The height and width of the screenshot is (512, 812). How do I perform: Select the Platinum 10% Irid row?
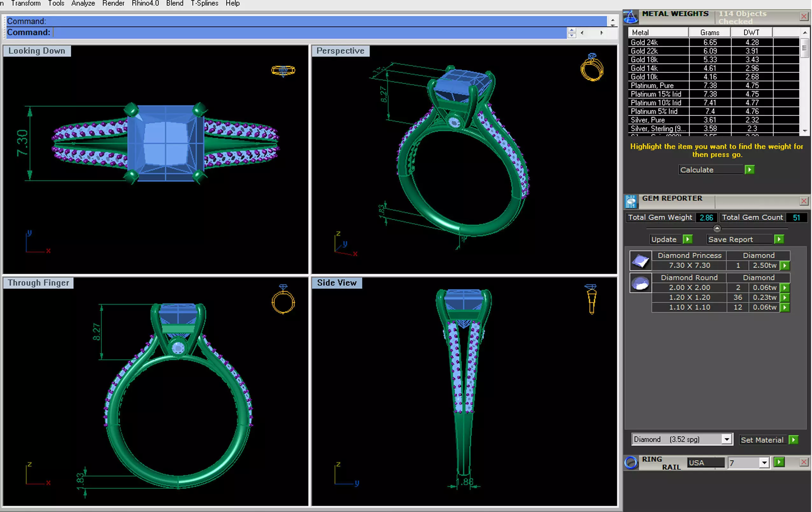pos(713,103)
